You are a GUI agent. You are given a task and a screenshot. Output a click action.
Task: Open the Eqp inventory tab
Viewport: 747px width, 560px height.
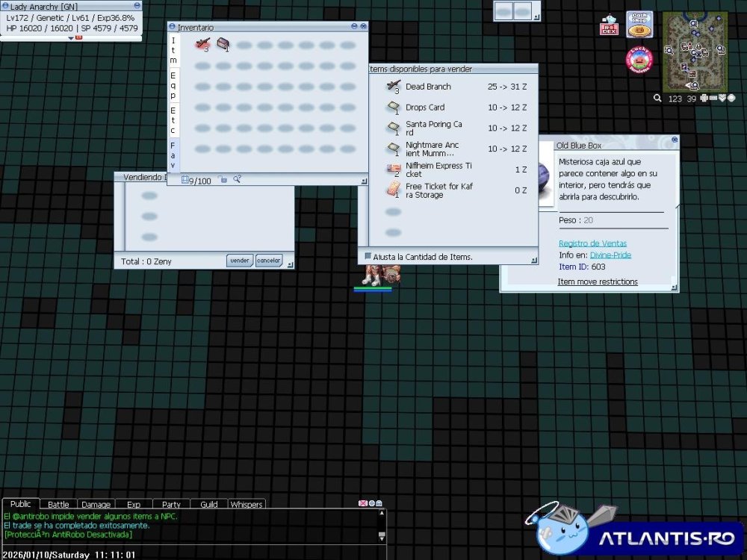(173, 85)
